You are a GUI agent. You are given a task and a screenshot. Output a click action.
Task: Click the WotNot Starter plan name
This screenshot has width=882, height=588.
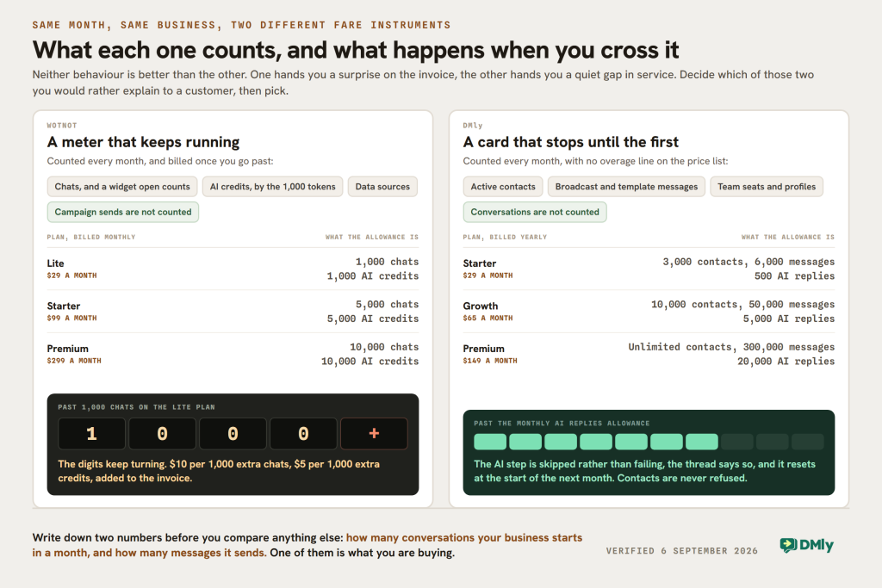pyautogui.click(x=64, y=306)
